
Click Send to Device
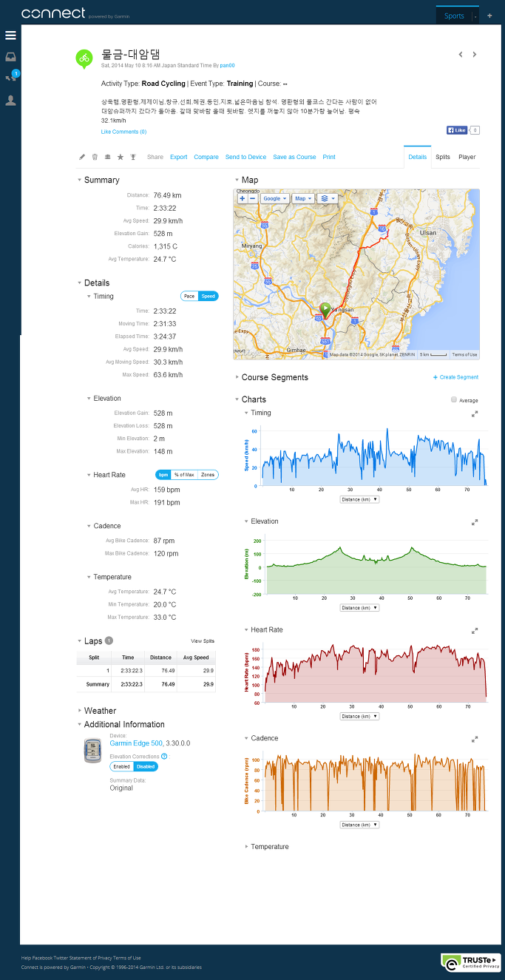tap(245, 157)
